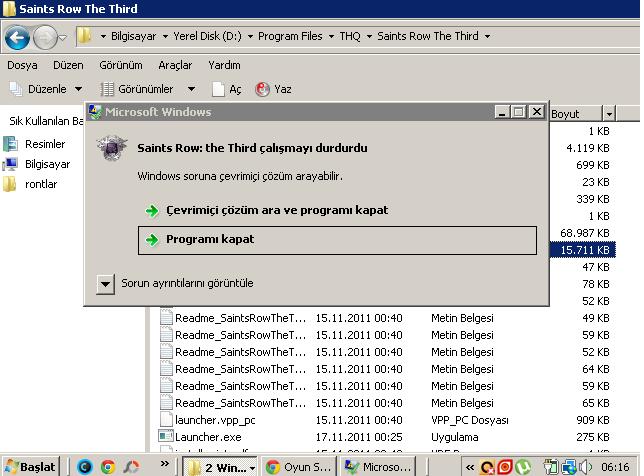Open the Dosya menu
This screenshot has height=476, width=644.
pos(22,65)
